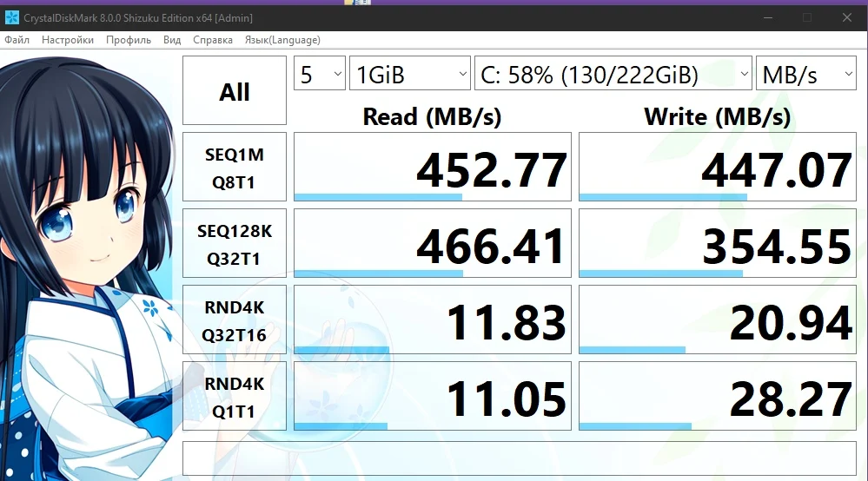
Task: Run the SEQ128K Q32T1 test
Action: 235,243
